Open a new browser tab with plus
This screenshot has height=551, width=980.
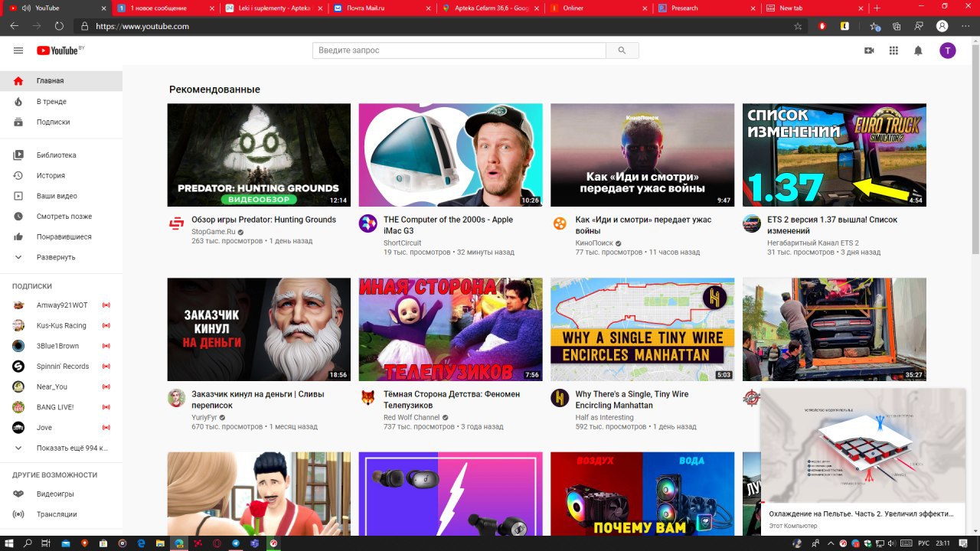(877, 8)
